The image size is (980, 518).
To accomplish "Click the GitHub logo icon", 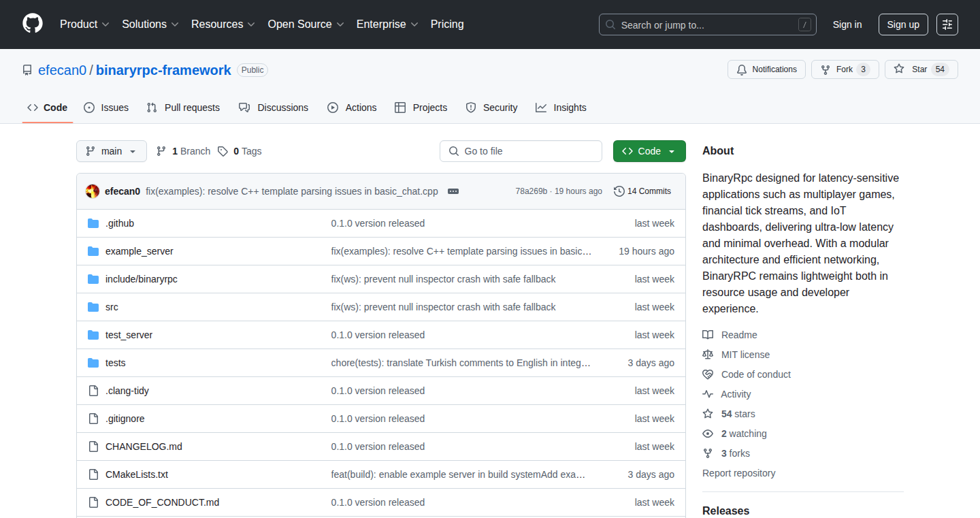I will 33,24.
